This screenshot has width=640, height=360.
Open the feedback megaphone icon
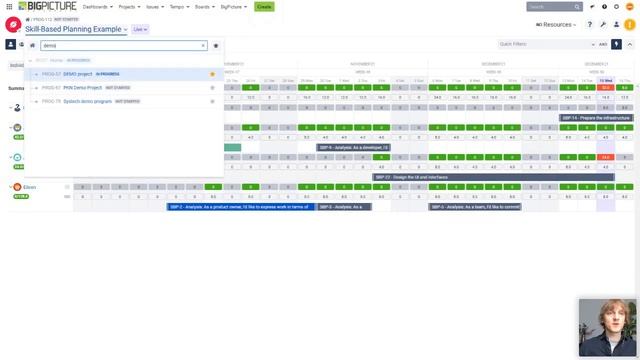(x=592, y=7)
